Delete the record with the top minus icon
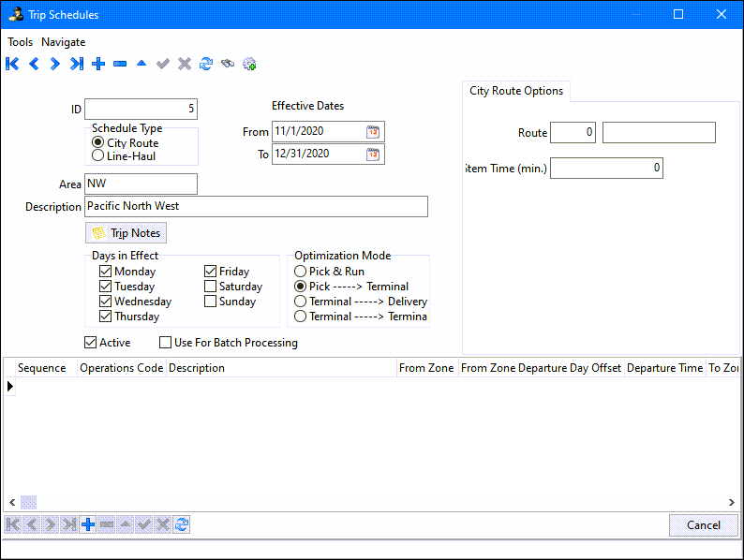 point(120,64)
